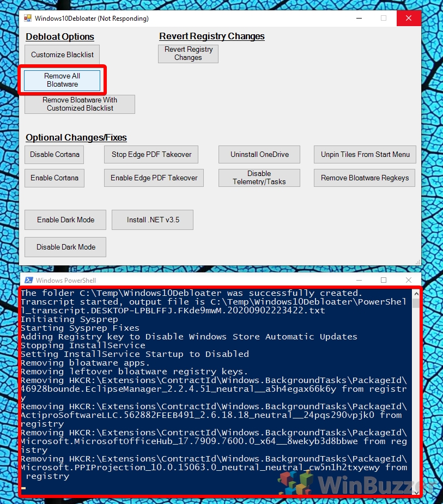The width and height of the screenshot is (443, 504).
Task: Click 'Removing bloatware apps.' output line
Action: [x=85, y=363]
